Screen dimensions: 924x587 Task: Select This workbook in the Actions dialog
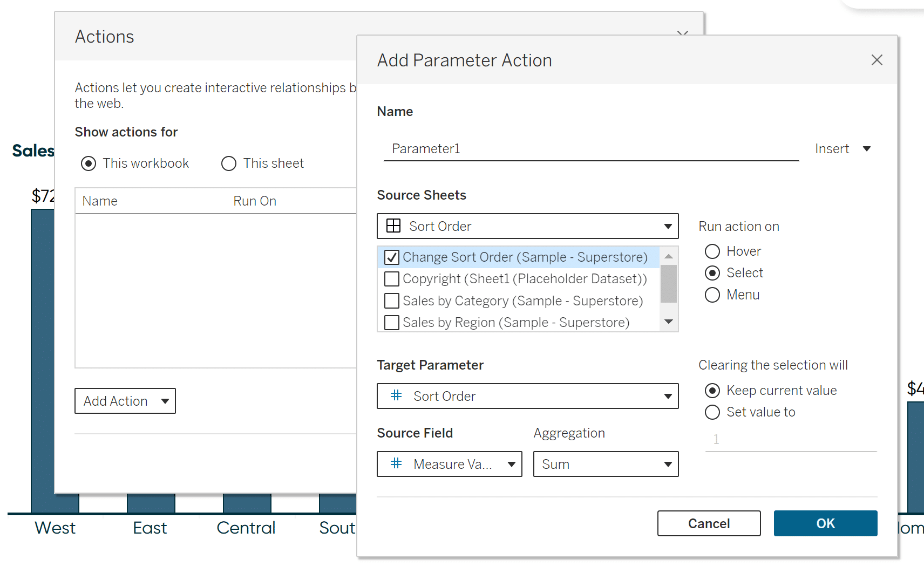(x=89, y=163)
